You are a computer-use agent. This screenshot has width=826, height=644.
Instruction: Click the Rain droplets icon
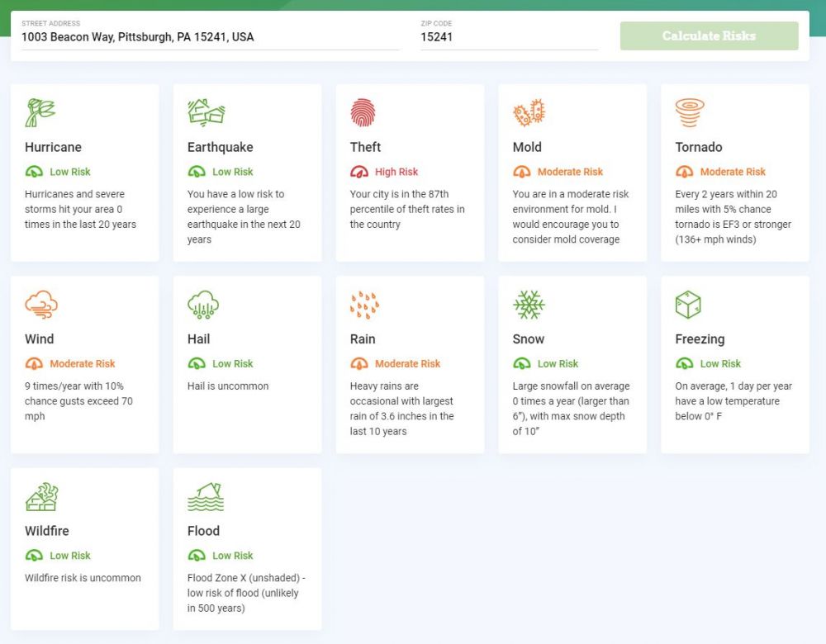point(364,305)
